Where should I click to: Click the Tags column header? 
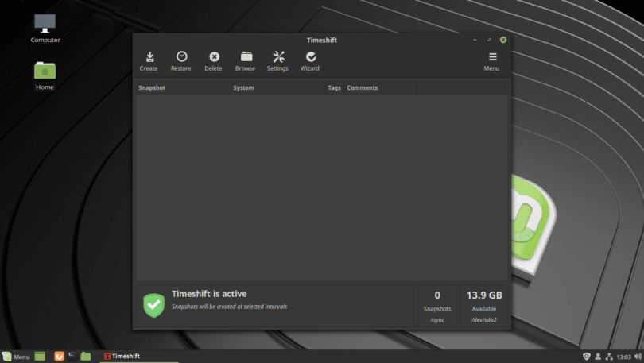[334, 87]
